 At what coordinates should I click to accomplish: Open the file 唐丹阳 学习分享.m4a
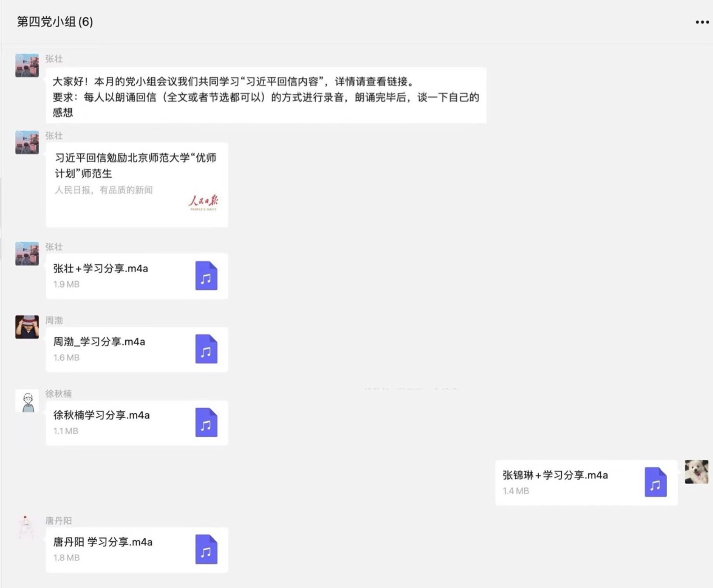[115, 549]
